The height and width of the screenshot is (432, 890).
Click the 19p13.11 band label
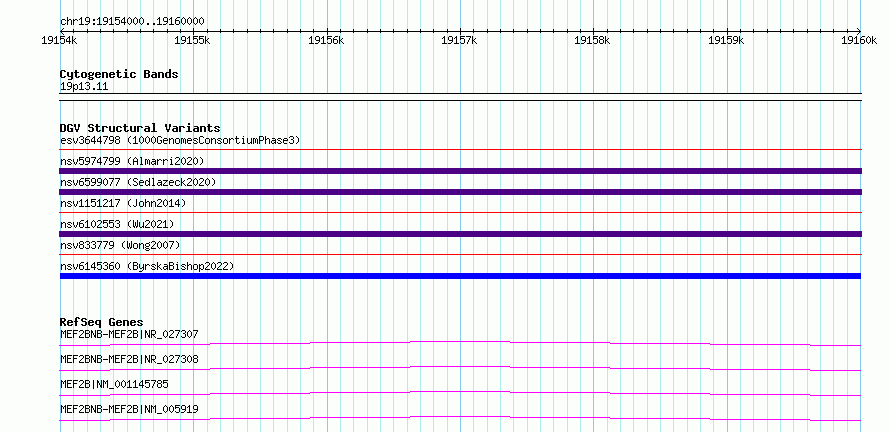(x=84, y=87)
